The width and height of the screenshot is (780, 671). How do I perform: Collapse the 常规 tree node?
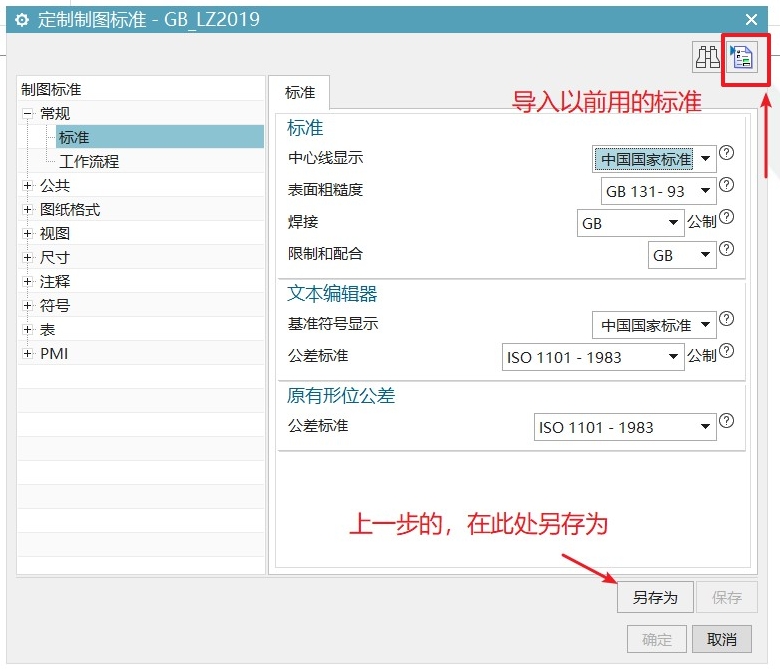click(27, 114)
